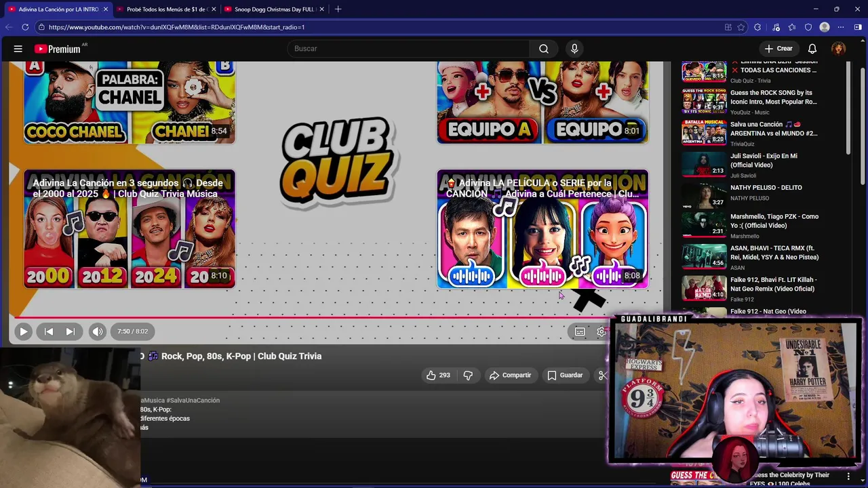Open YouTube notifications bell
868x488 pixels.
812,49
